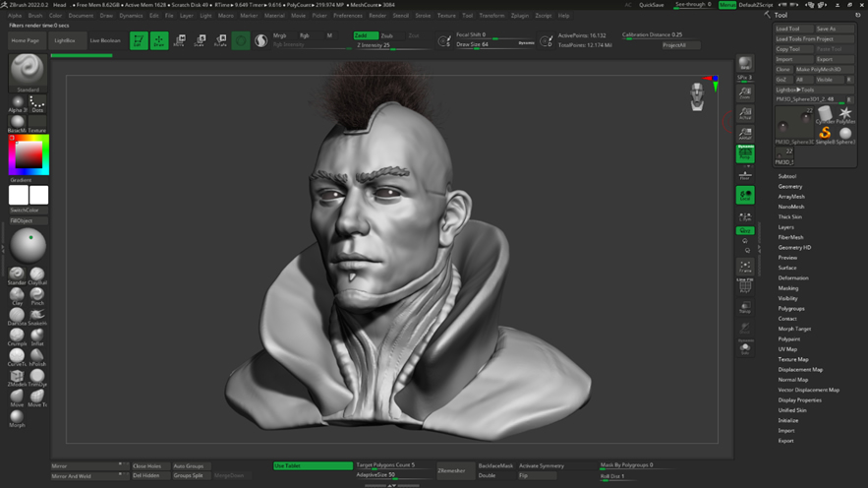Select the Inflat brush

click(x=37, y=336)
